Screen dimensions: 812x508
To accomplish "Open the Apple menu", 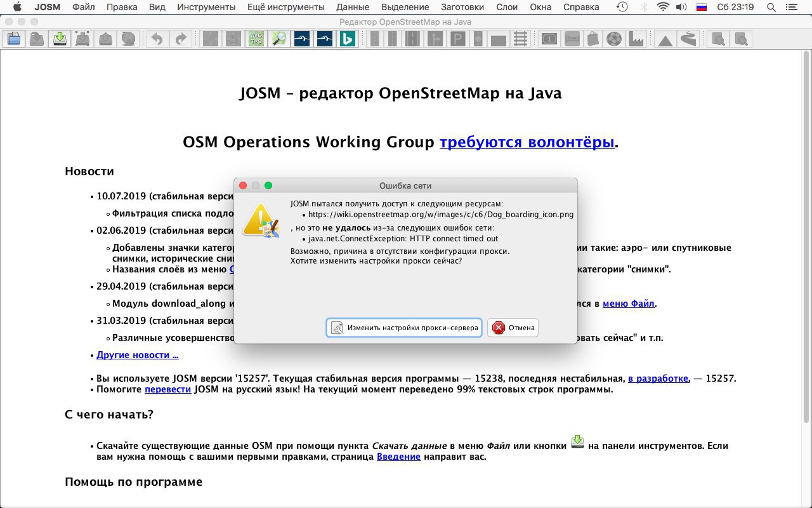I will coord(17,7).
